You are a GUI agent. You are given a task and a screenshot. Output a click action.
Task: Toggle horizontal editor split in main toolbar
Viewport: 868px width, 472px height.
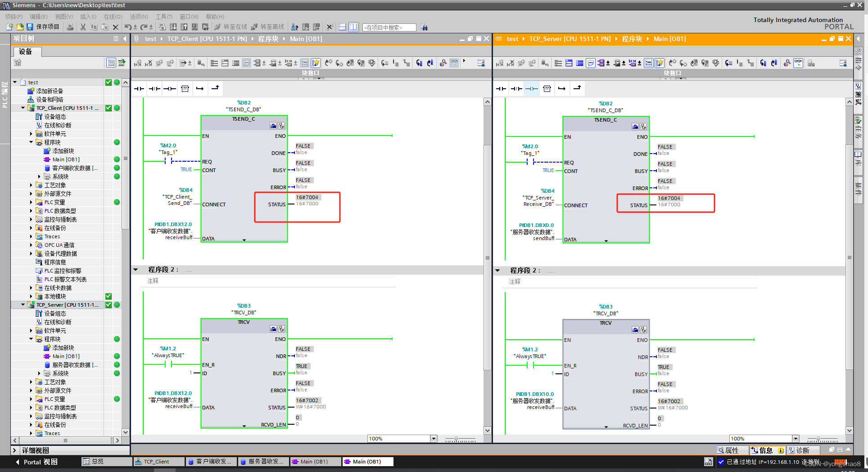(343, 27)
